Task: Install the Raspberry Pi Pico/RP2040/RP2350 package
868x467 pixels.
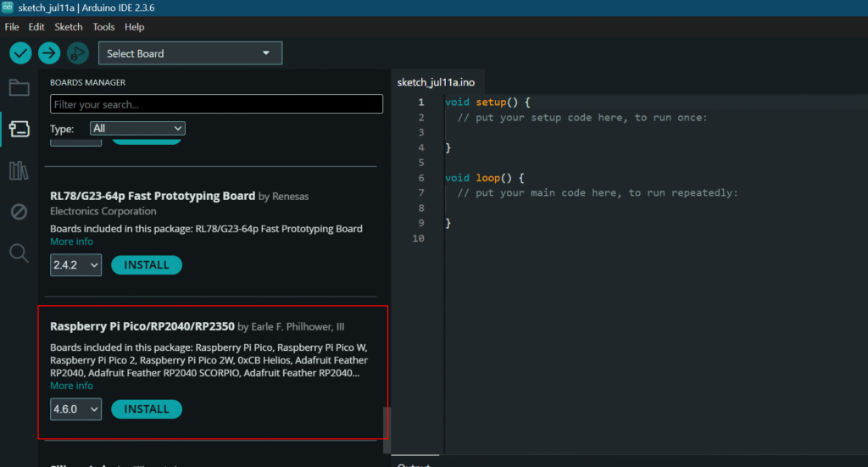Action: (147, 409)
